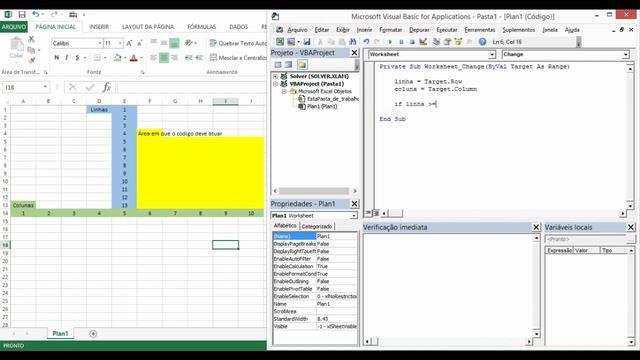Image resolution: width=640 pixels, height=360 pixels.
Task: Toggle Quebrar Texto Automaticamente wrap text
Action: [x=238, y=43]
